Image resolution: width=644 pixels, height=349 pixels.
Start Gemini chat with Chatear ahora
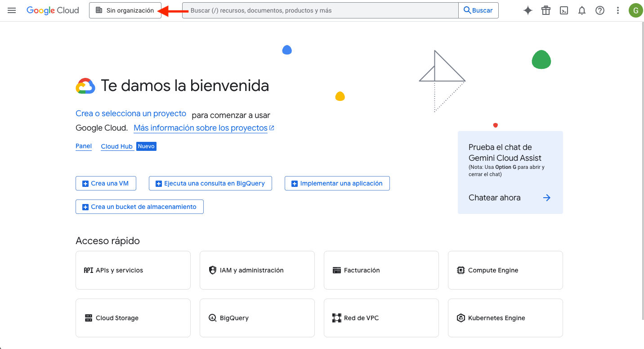click(x=510, y=198)
